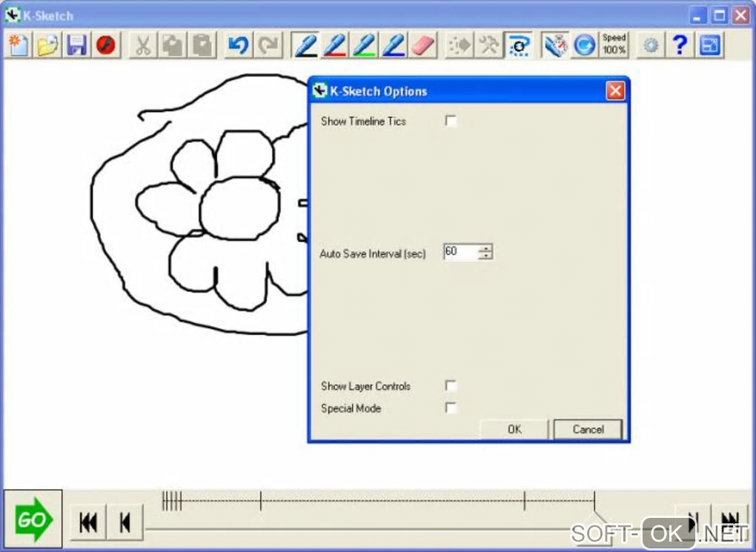Step back to previous timeline event

[125, 522]
